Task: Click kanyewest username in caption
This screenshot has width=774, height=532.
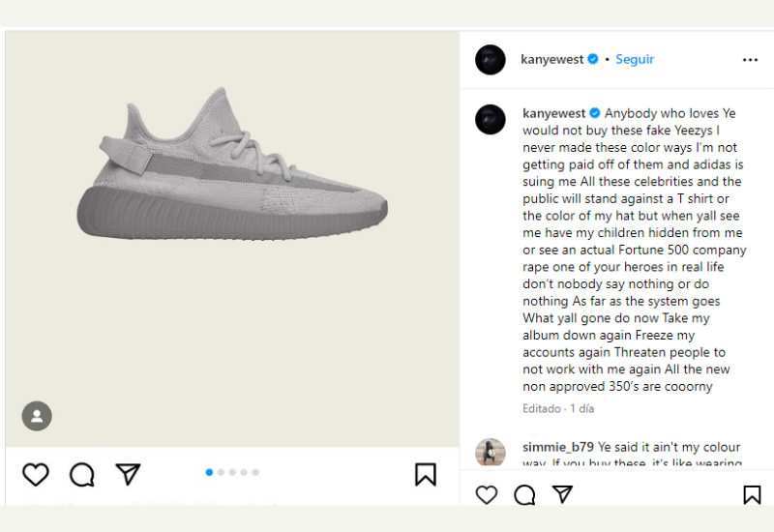Action: pyautogui.click(x=553, y=113)
